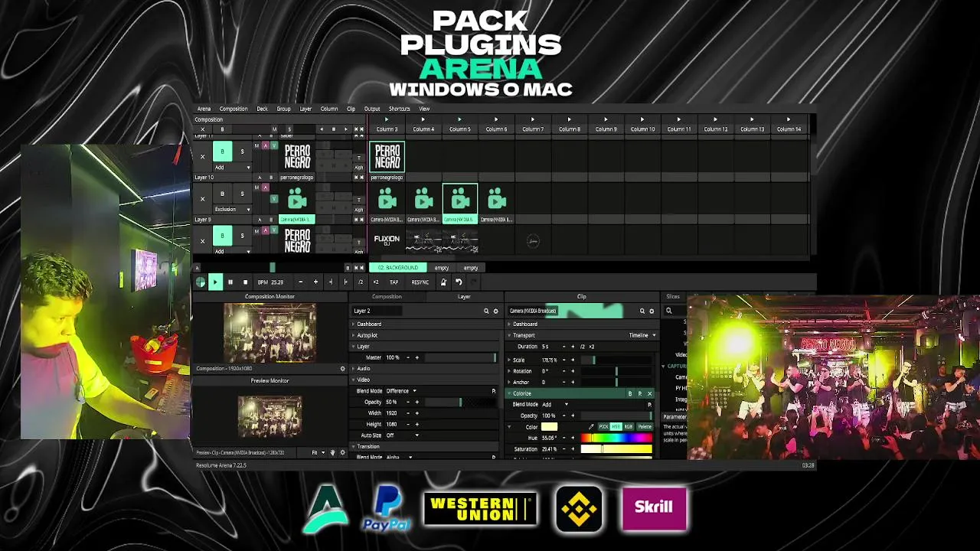Select the hand pan tool in Preview Monitor
Image resolution: width=980 pixels, height=551 pixels.
pyautogui.click(x=332, y=453)
